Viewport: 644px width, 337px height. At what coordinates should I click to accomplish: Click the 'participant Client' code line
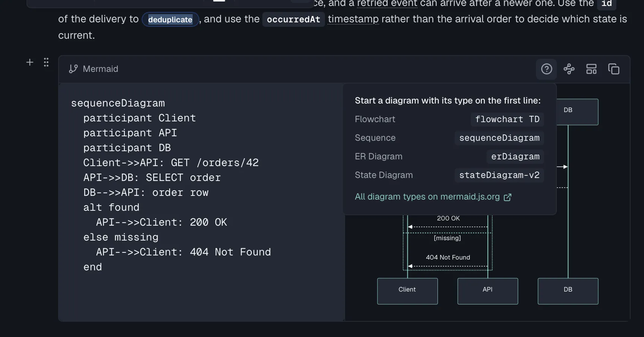[x=139, y=118]
